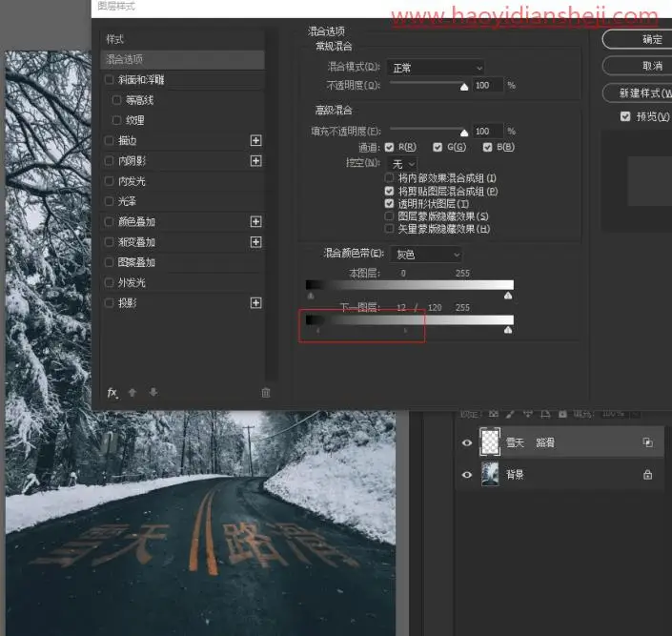Uncheck the R(R) channel checkbox
This screenshot has height=636, width=672.
pyautogui.click(x=389, y=147)
